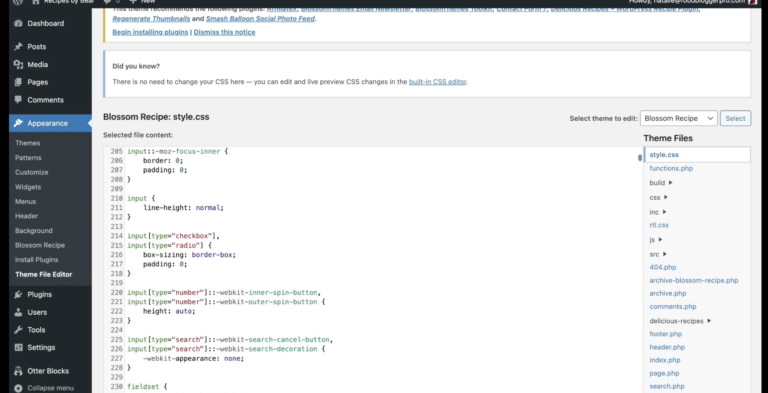Open the Comments bubble icon
768x393 pixels.
pos(19,99)
